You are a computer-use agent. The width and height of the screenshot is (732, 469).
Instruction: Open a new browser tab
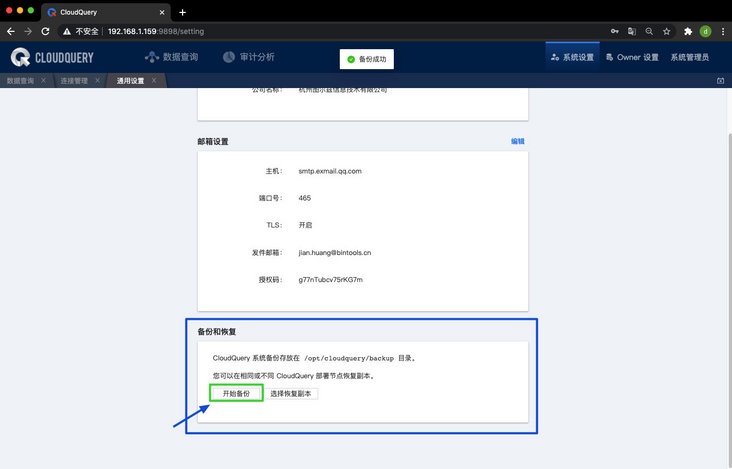tap(183, 12)
